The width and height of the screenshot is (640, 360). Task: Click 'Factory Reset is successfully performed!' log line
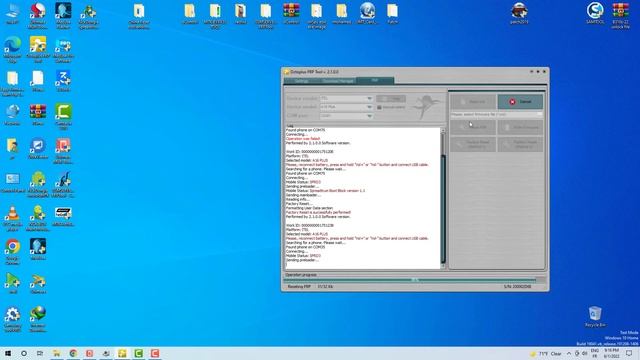click(x=318, y=212)
